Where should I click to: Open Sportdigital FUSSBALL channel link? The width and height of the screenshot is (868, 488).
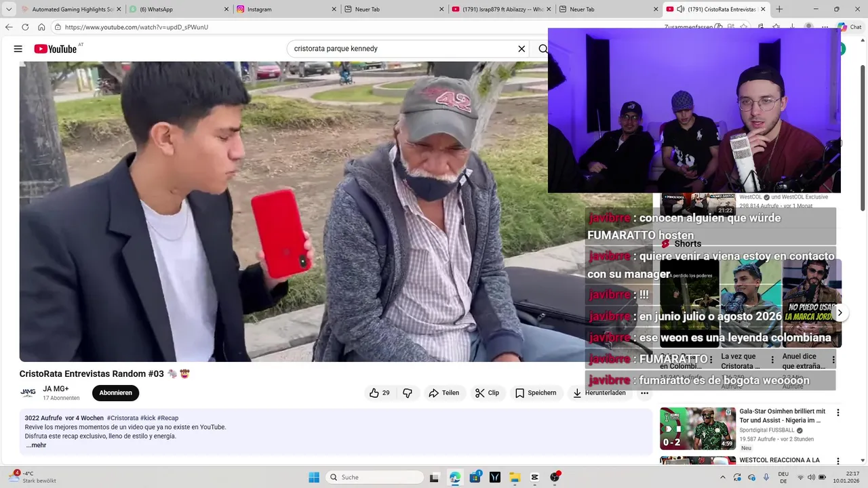click(x=767, y=430)
